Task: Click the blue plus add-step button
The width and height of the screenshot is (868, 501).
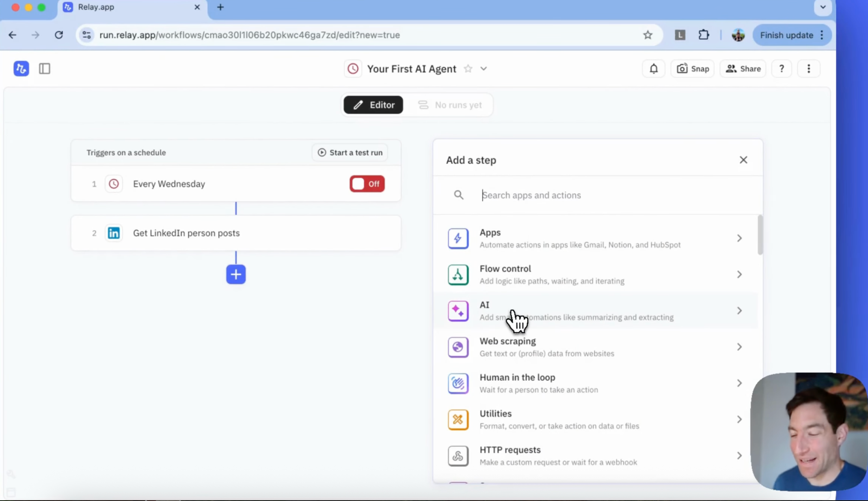Action: pyautogui.click(x=236, y=275)
